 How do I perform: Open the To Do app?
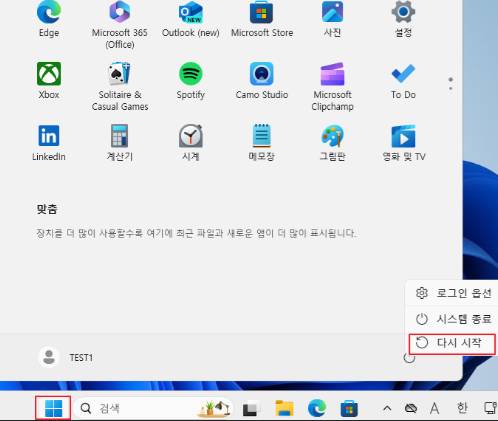point(403,81)
